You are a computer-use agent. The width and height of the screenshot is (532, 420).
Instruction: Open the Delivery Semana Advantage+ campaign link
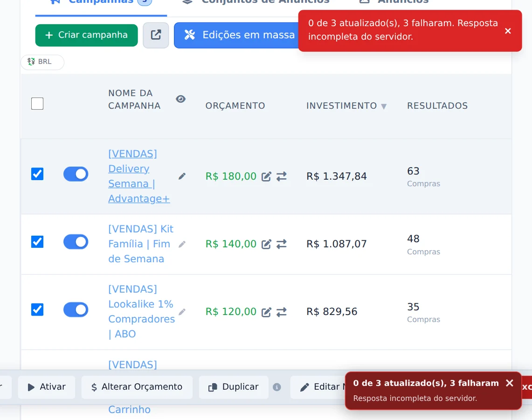click(139, 176)
